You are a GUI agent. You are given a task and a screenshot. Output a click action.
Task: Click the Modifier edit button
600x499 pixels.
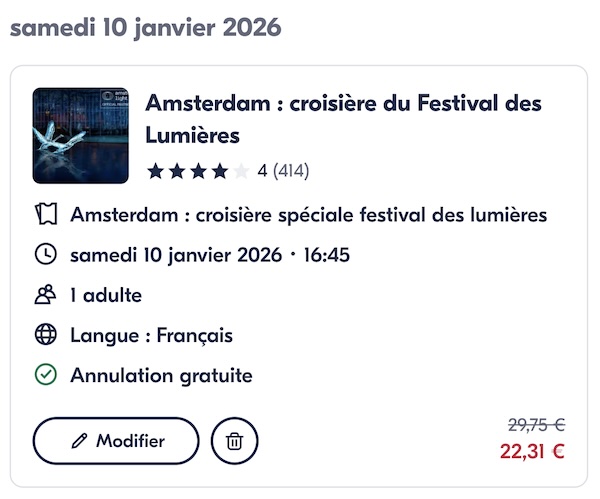point(116,441)
